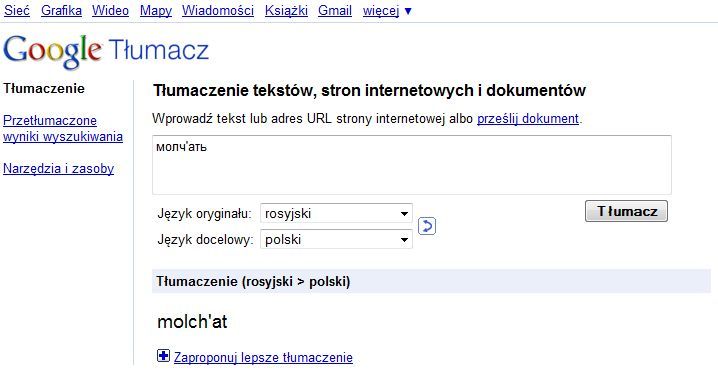Screen dimensions: 718x371
Task: Follow the 'prześlij dokument' link
Action: pos(528,119)
